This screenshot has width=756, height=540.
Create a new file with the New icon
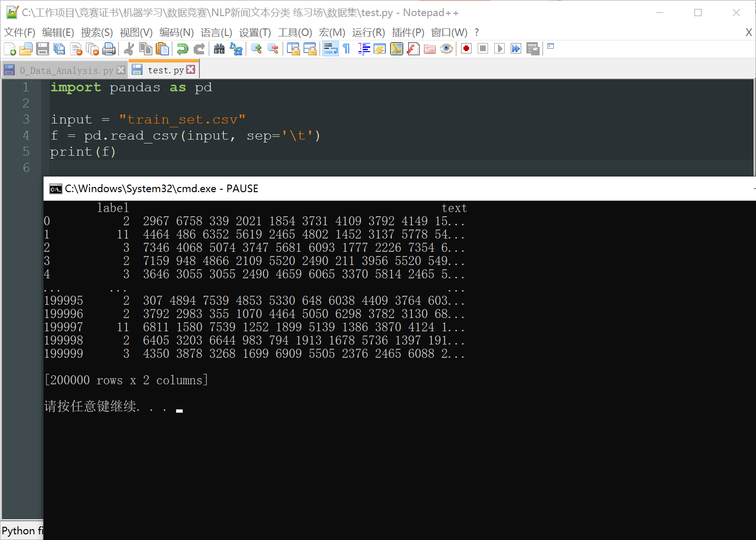point(10,49)
